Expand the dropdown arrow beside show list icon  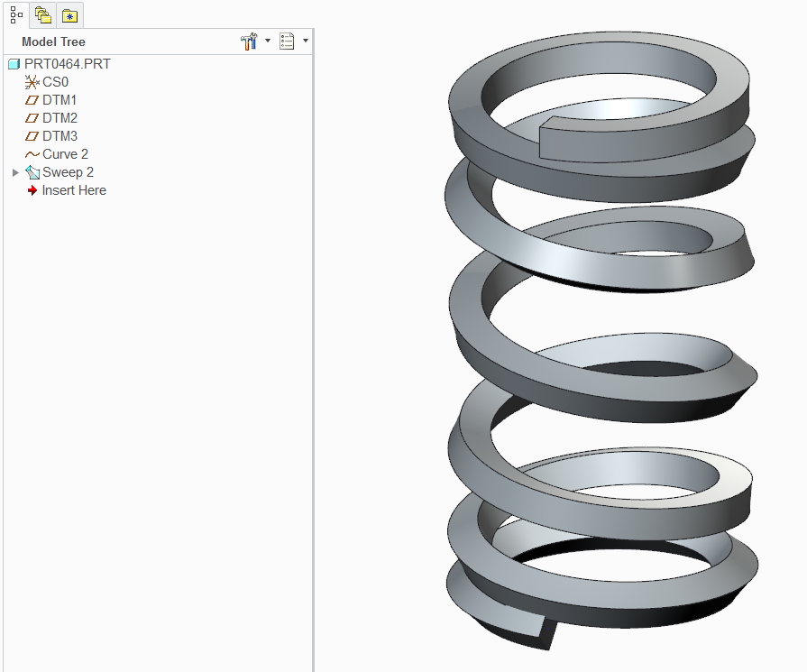pos(306,41)
